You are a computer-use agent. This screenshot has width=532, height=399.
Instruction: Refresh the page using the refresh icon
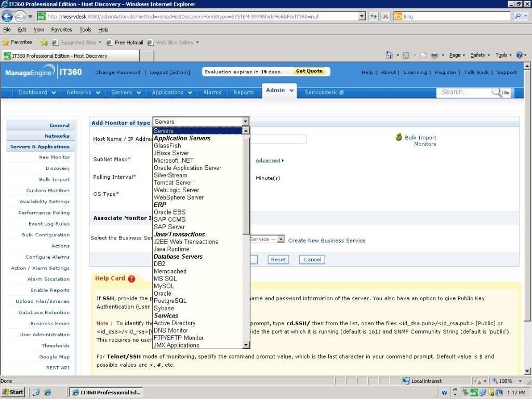pos(374,16)
